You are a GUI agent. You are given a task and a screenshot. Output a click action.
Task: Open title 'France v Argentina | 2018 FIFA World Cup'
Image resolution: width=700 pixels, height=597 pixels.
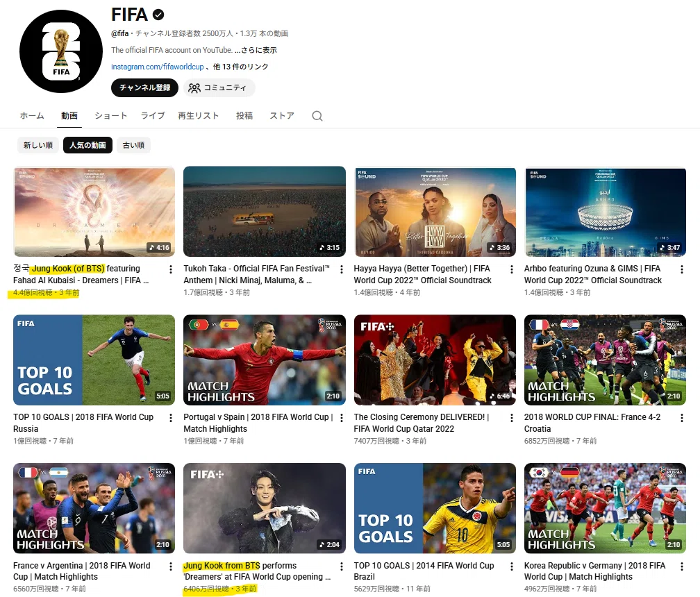(x=82, y=571)
